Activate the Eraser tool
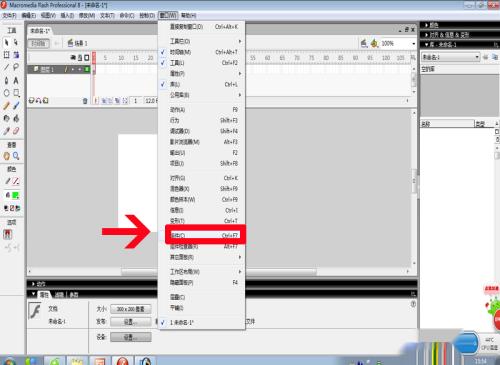Screen dimensions: 500x365 tap(16, 131)
